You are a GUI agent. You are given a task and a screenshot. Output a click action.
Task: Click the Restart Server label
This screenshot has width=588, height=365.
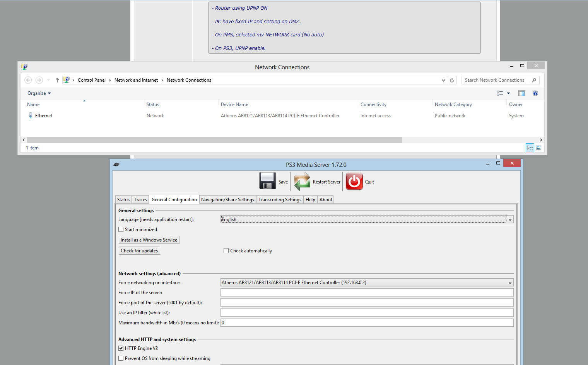pos(326,182)
